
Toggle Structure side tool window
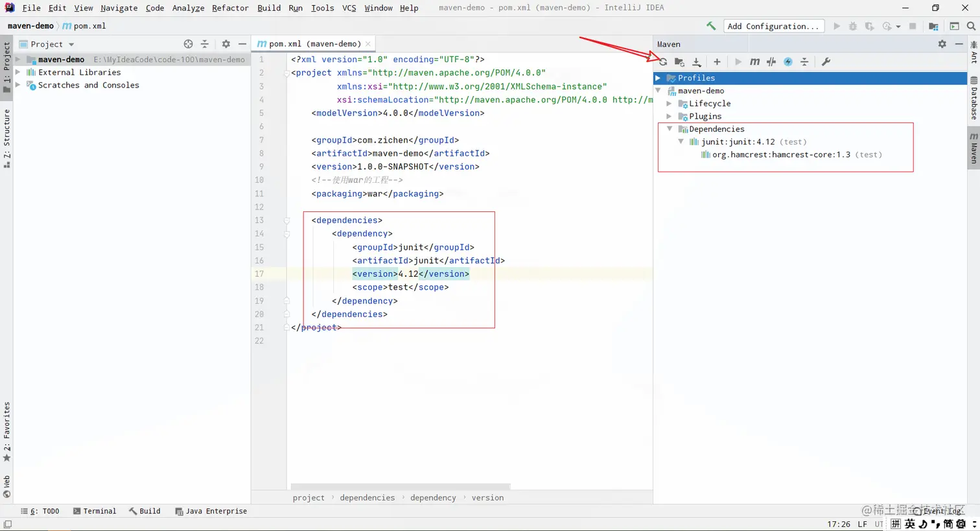point(6,138)
